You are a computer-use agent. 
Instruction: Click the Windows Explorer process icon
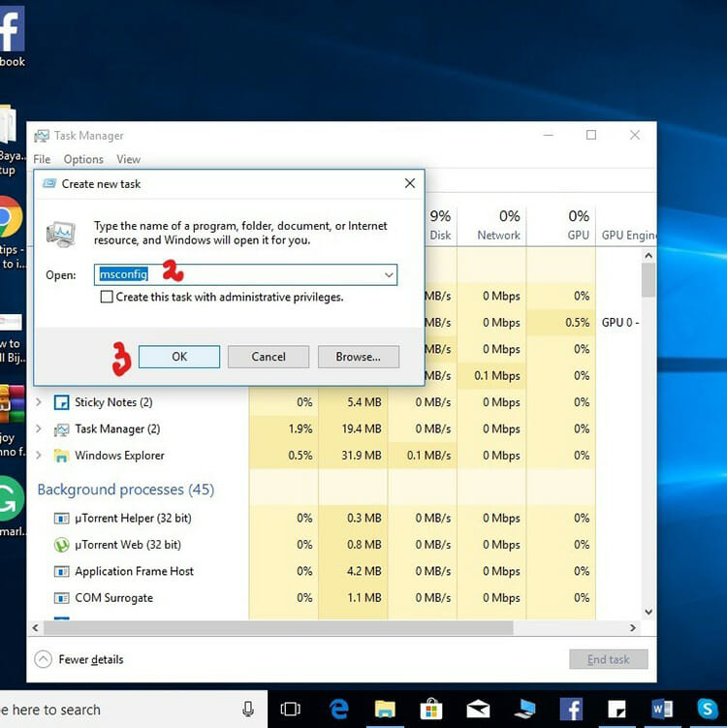tap(61, 456)
